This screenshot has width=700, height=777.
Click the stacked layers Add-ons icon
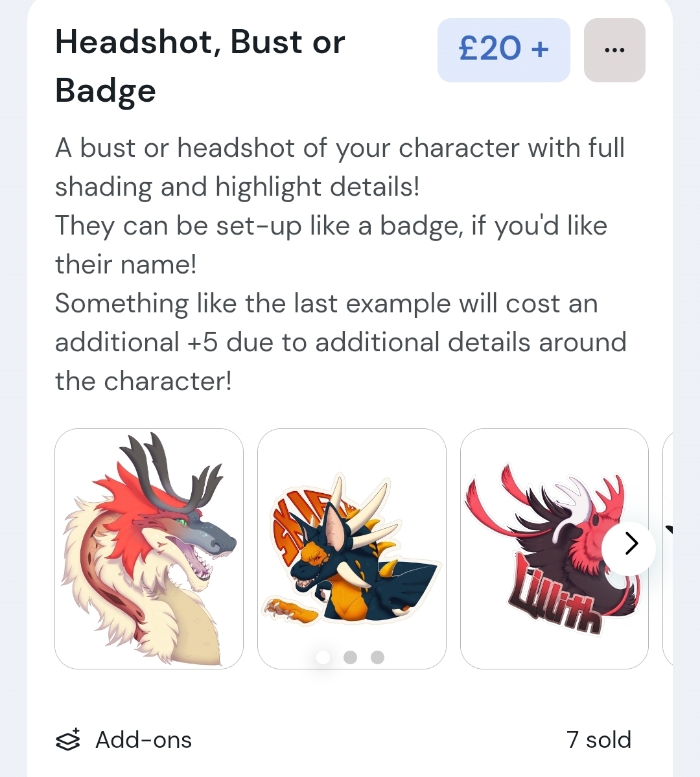(x=68, y=739)
